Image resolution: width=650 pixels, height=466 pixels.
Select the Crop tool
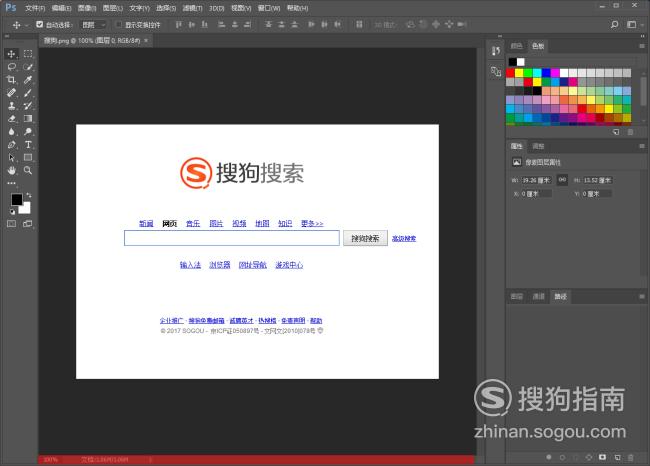(11, 80)
